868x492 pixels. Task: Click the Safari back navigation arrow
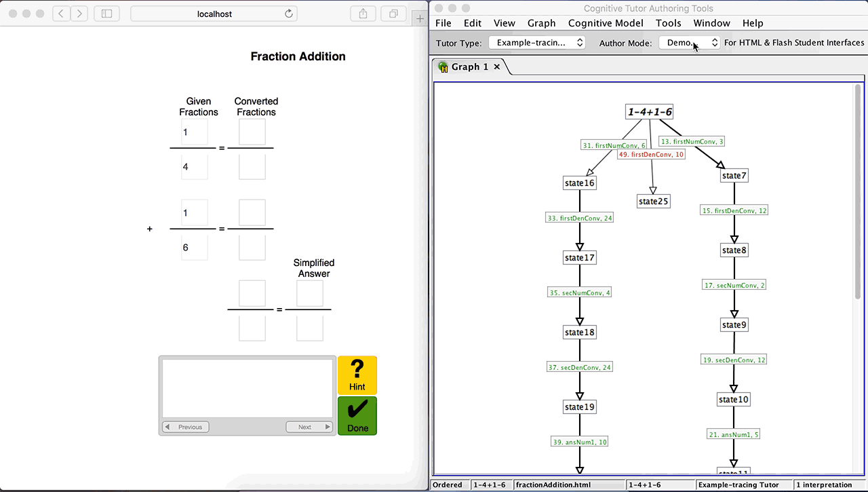[62, 14]
